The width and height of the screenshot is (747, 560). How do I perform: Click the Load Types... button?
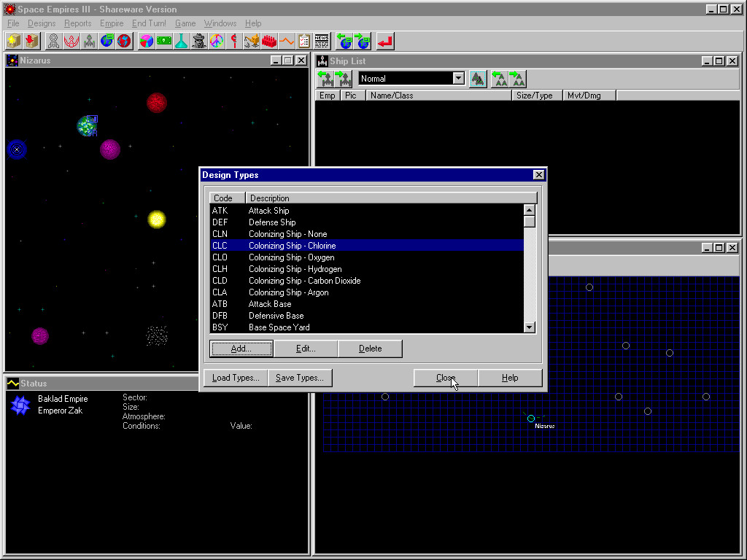tap(235, 378)
